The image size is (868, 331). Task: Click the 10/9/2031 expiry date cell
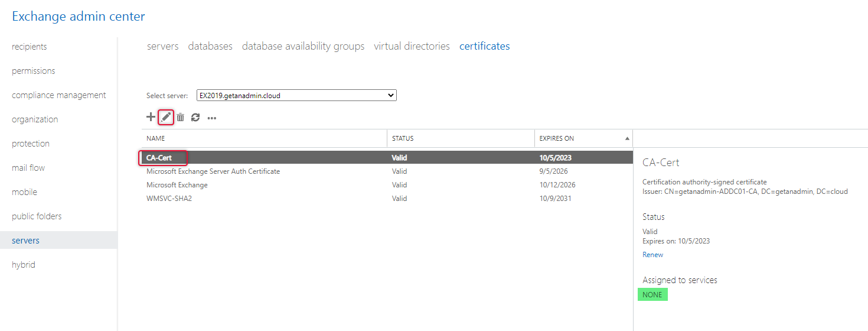pyautogui.click(x=555, y=199)
